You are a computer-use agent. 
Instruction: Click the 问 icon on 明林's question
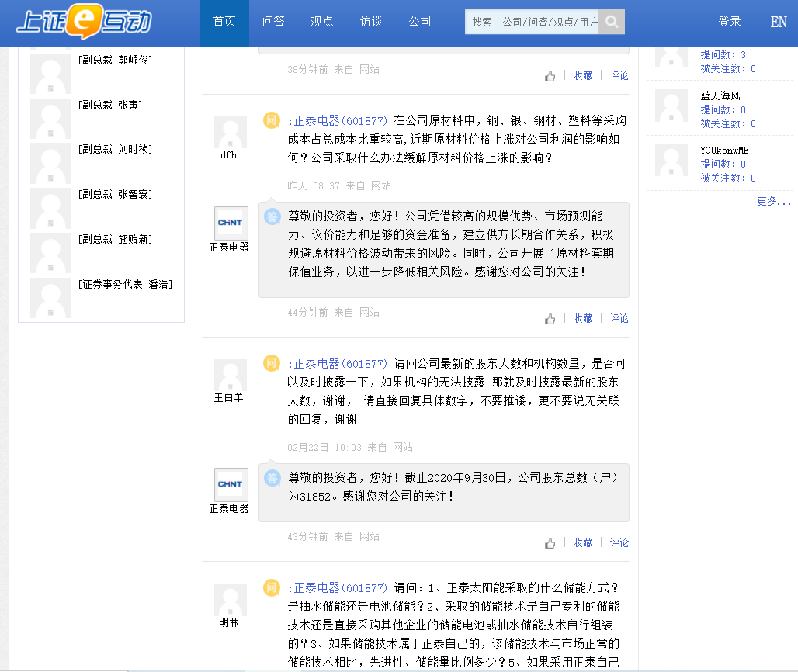pyautogui.click(x=271, y=587)
